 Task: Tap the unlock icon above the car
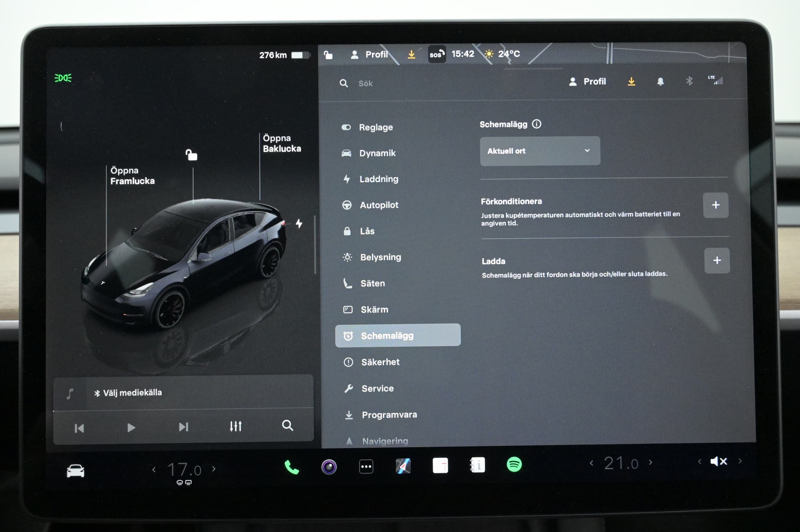click(x=191, y=155)
